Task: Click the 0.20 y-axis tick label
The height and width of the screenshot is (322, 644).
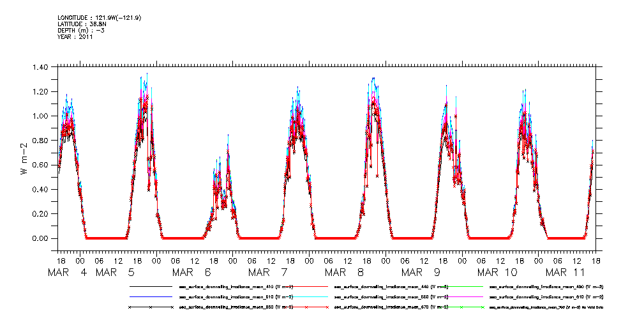Action: (x=40, y=214)
